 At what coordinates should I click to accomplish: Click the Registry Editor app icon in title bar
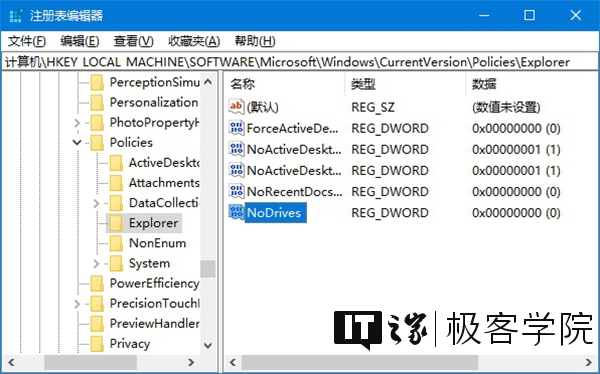coord(16,16)
